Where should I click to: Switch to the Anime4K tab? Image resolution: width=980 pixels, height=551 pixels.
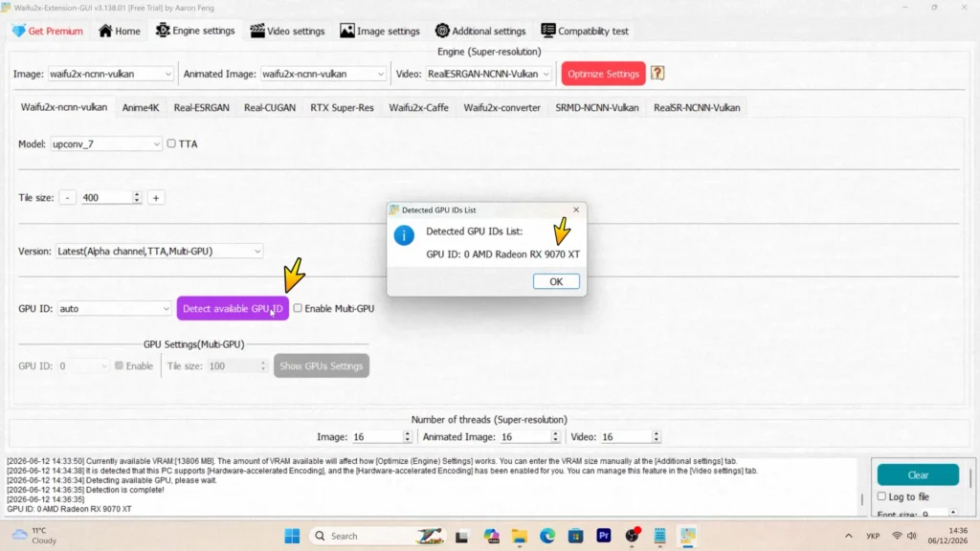pos(141,107)
